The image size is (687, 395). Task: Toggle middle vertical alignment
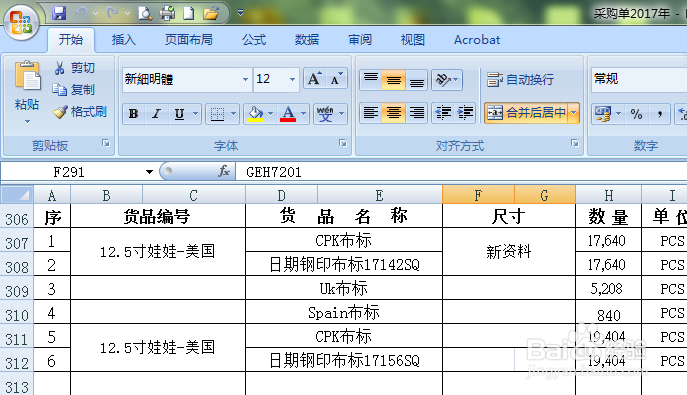point(393,80)
